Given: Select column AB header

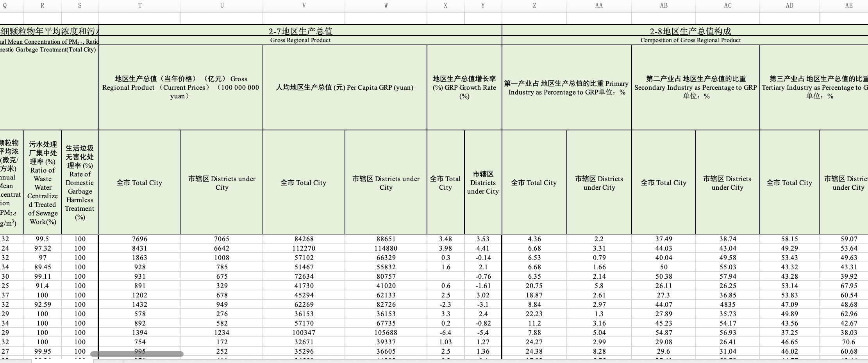Looking at the screenshot, I should pyautogui.click(x=664, y=5).
